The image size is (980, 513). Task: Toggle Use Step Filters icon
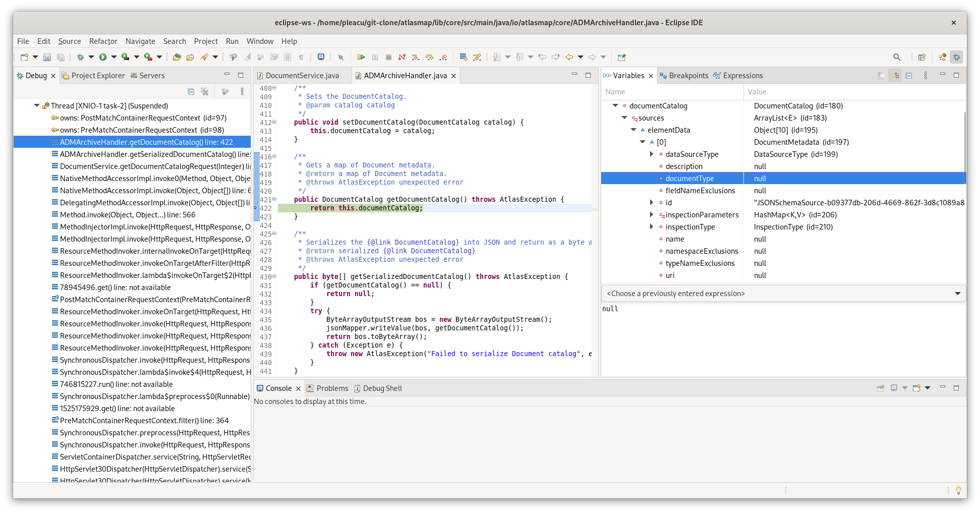(x=477, y=57)
